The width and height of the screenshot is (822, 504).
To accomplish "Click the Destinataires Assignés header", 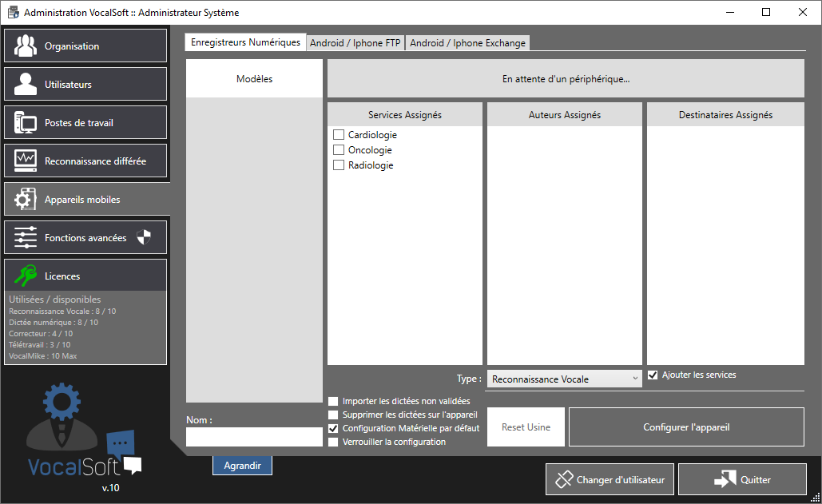I will [x=725, y=115].
